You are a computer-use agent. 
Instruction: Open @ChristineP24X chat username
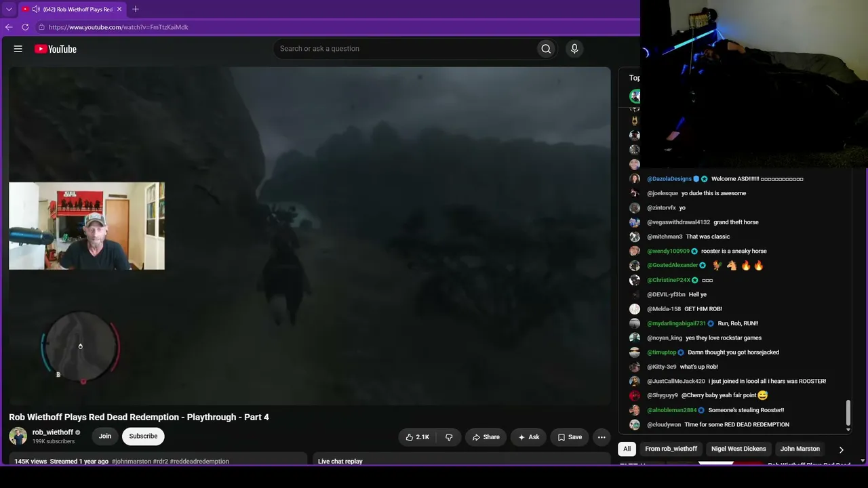coord(669,280)
